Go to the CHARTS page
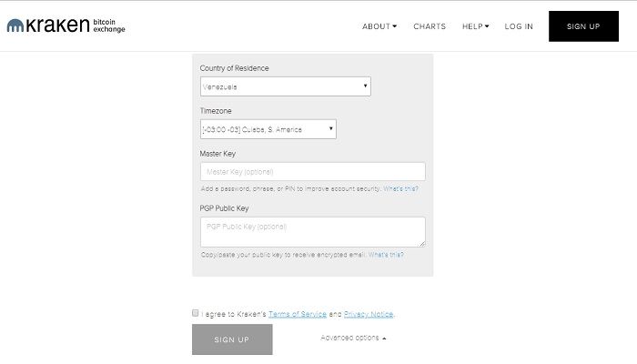The height and width of the screenshot is (364, 637). click(x=430, y=26)
